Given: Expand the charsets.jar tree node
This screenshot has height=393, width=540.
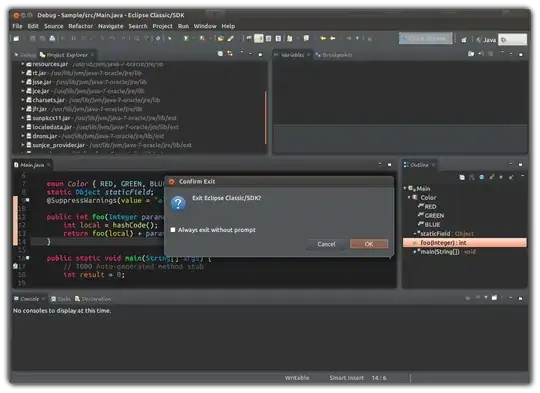Looking at the screenshot, I should [23, 100].
